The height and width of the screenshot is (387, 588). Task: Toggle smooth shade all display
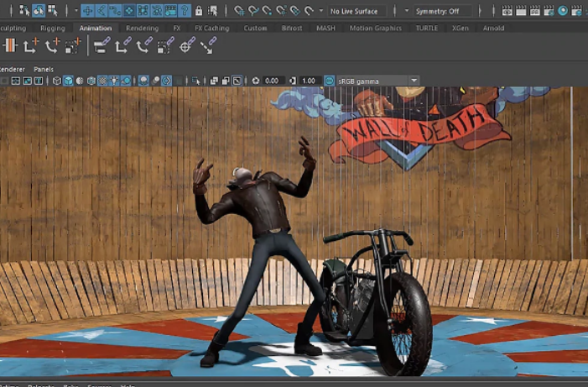point(69,81)
